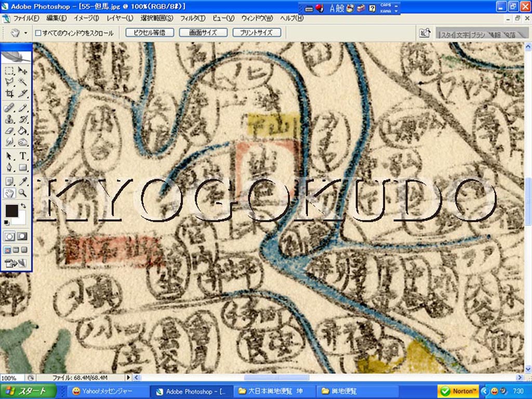Set Standard Screen Mode
The image size is (532, 399).
[x=7, y=250]
